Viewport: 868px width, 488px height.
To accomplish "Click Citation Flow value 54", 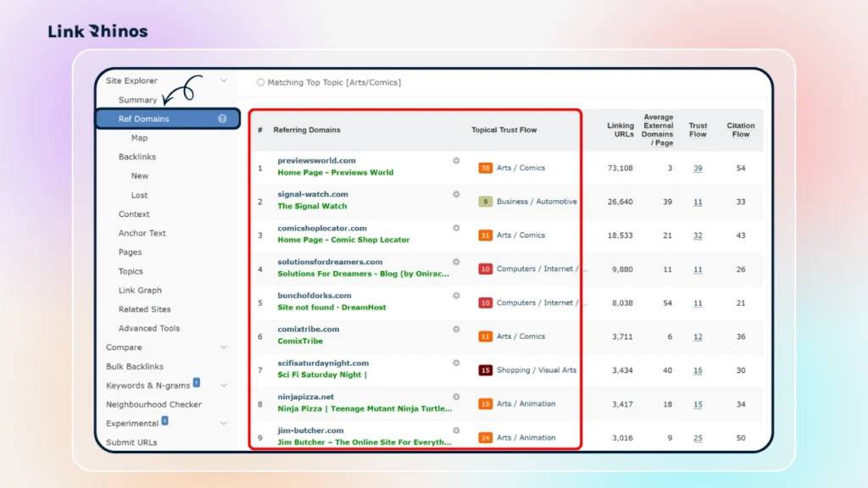I will [x=741, y=169].
